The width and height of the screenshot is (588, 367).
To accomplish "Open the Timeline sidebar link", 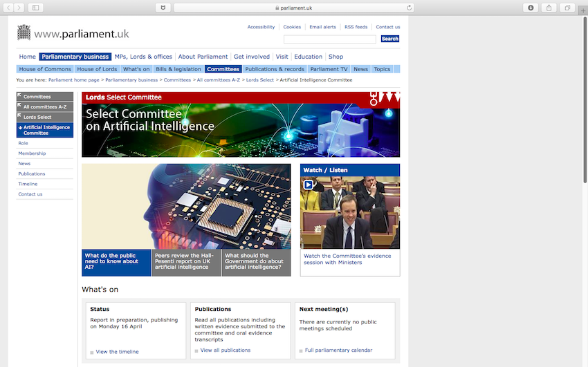I will click(28, 184).
